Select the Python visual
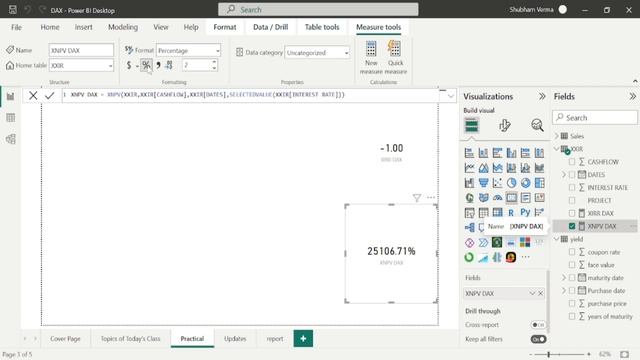Image resolution: width=640 pixels, height=360 pixels. 526,213
